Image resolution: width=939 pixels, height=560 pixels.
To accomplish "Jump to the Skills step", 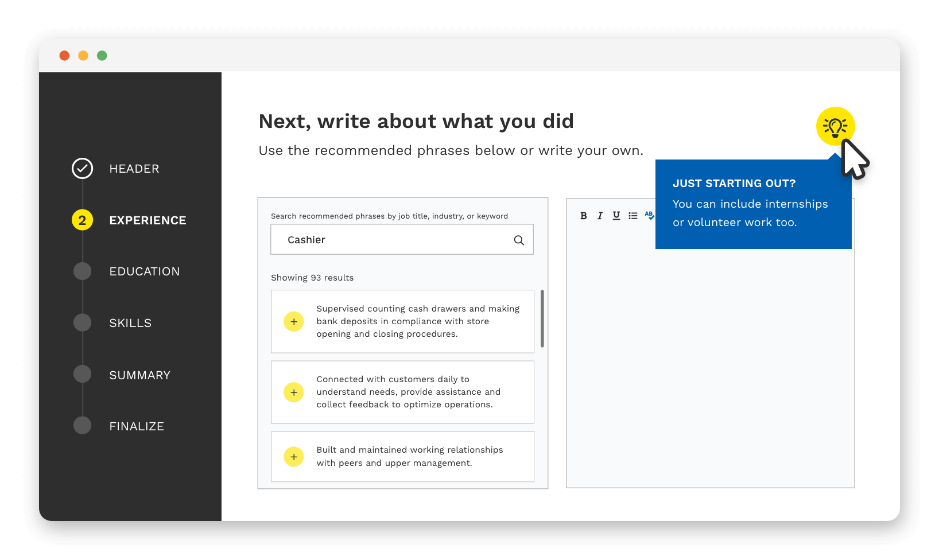I will (130, 323).
